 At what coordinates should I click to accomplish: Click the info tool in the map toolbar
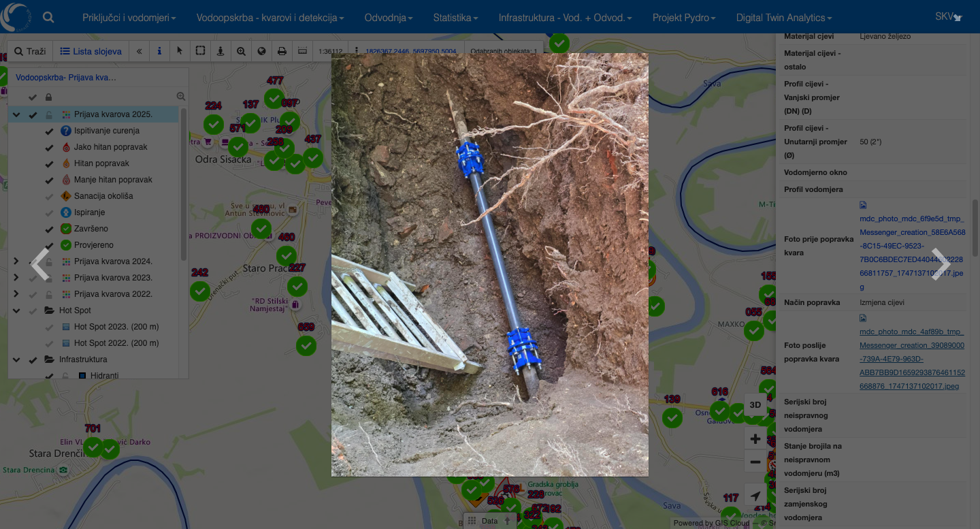[x=159, y=51]
